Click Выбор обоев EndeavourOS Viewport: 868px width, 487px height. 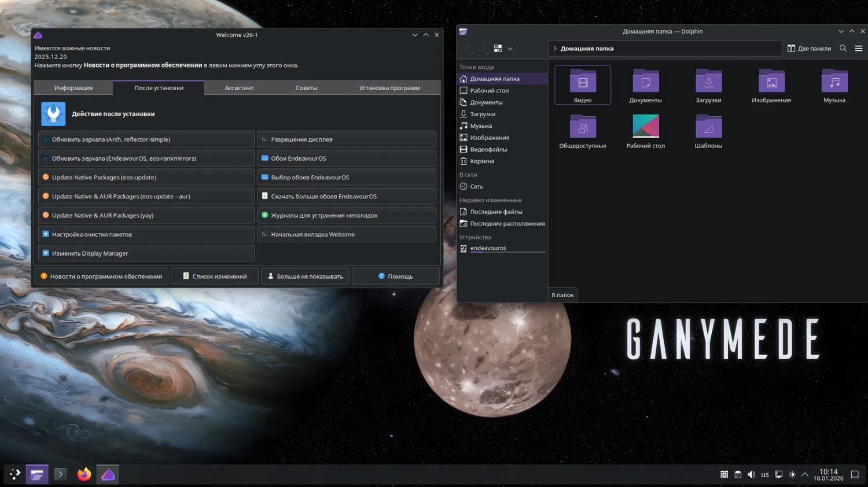pos(347,178)
